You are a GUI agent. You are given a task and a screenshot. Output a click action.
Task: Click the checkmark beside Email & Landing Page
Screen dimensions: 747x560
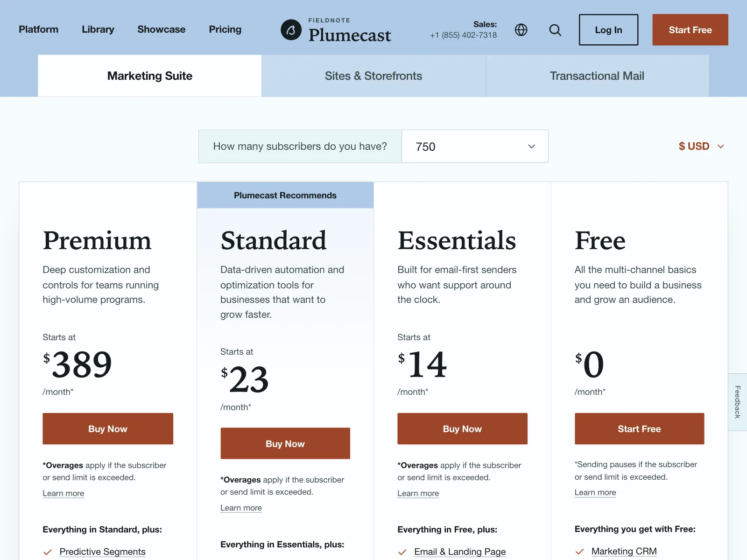pyautogui.click(x=402, y=552)
